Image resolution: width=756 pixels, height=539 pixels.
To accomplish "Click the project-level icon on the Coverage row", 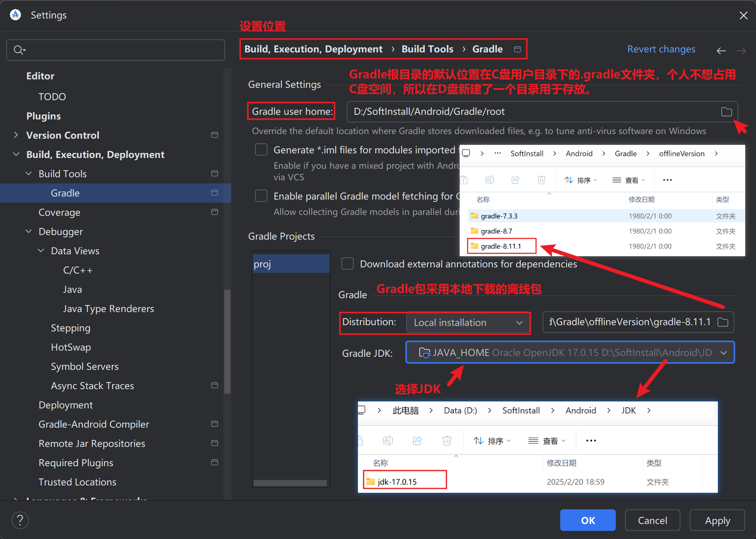I will click(x=215, y=212).
